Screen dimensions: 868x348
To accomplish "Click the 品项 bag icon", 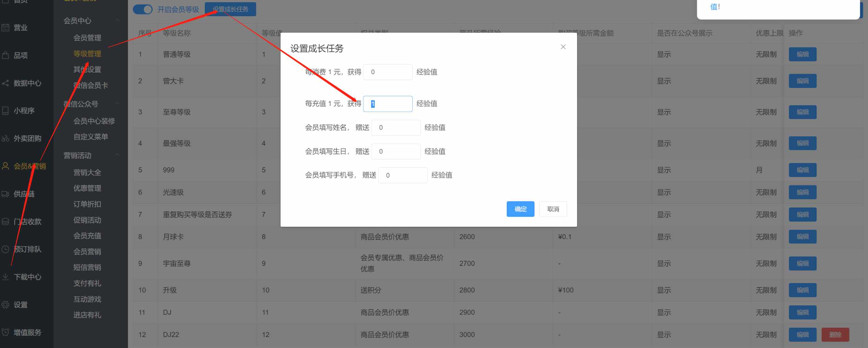I will [x=5, y=55].
